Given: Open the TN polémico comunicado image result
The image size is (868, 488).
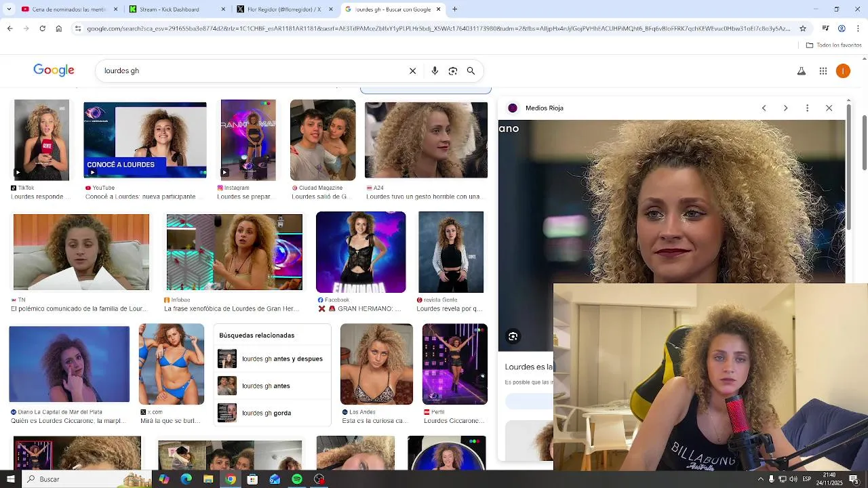Looking at the screenshot, I should tap(81, 252).
